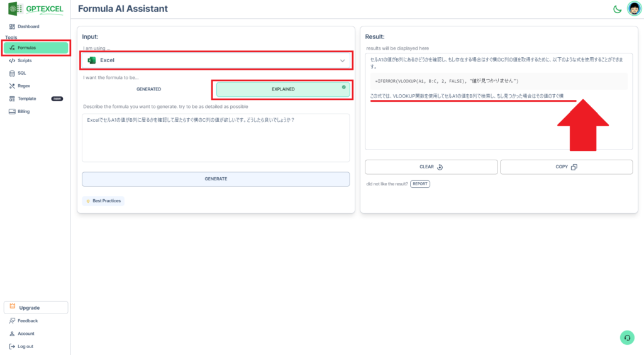Viewport: 644px width, 355px height.
Task: Click the formula description text area
Action: click(216, 138)
